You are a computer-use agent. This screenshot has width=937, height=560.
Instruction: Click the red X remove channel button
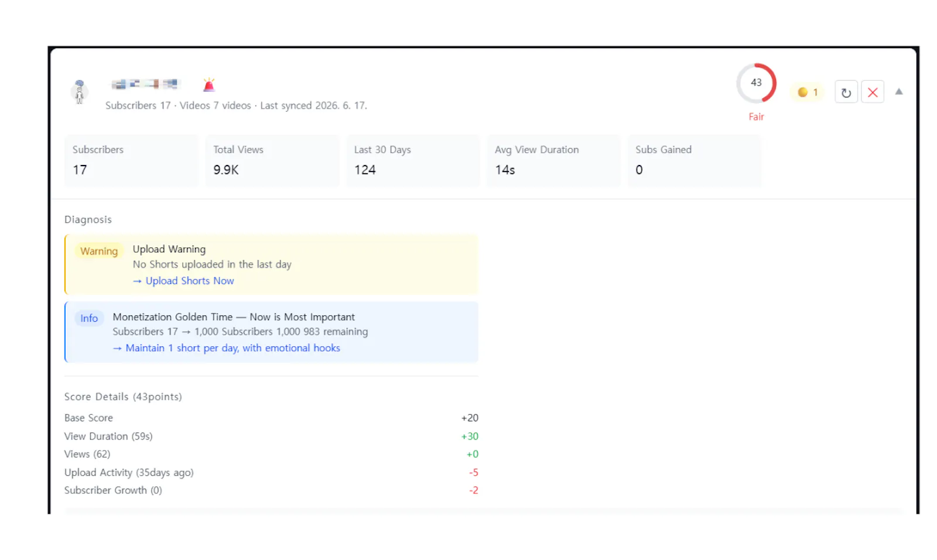[872, 92]
